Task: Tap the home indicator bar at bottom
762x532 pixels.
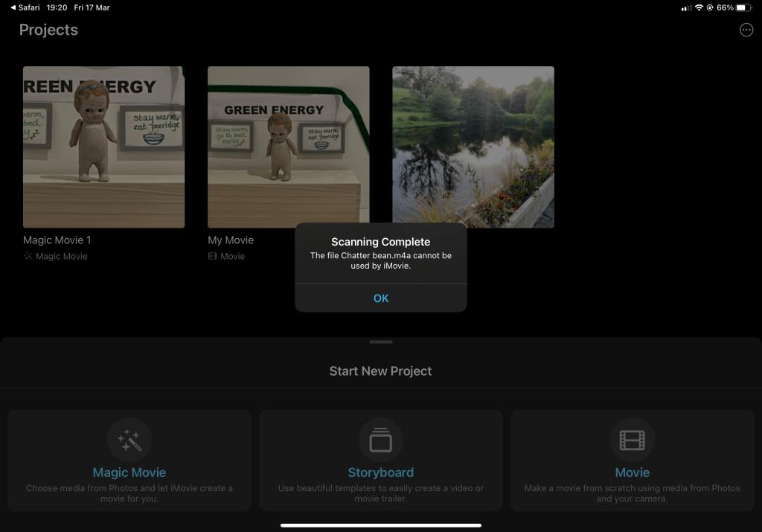Action: (x=380, y=525)
